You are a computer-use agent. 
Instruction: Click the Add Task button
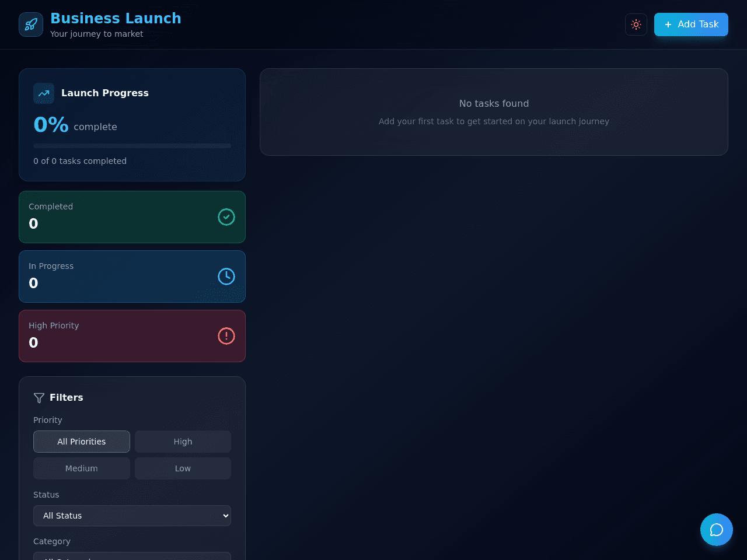[x=691, y=24]
